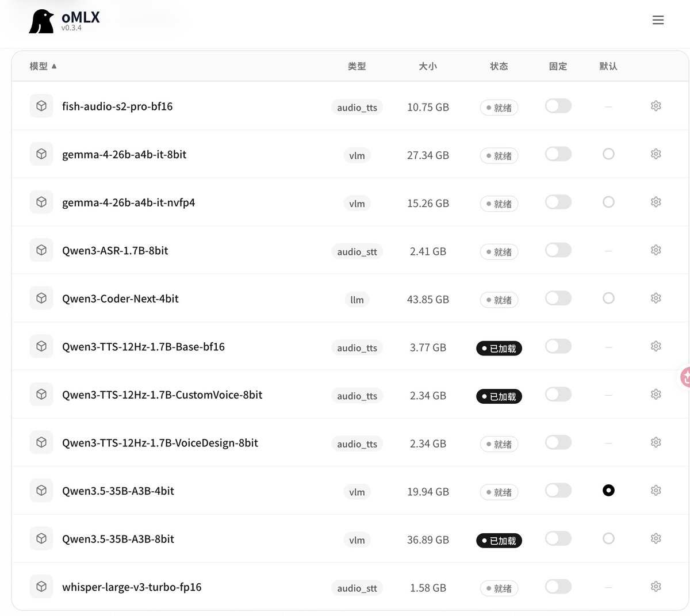Open settings gear for Qwen3-ASR-1.7B-8bit
This screenshot has height=616, width=690.
655,250
